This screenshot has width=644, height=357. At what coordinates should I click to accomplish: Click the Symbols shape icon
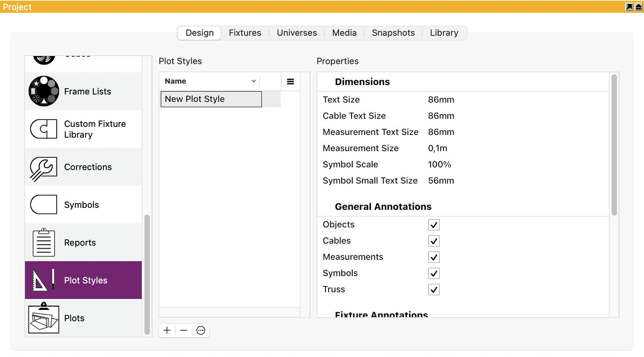click(x=44, y=204)
